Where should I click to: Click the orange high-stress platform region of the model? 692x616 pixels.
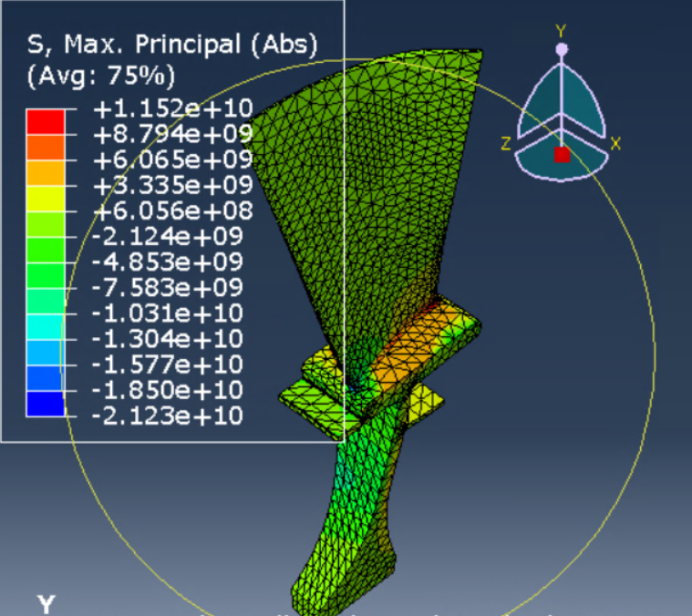pyautogui.click(x=415, y=348)
